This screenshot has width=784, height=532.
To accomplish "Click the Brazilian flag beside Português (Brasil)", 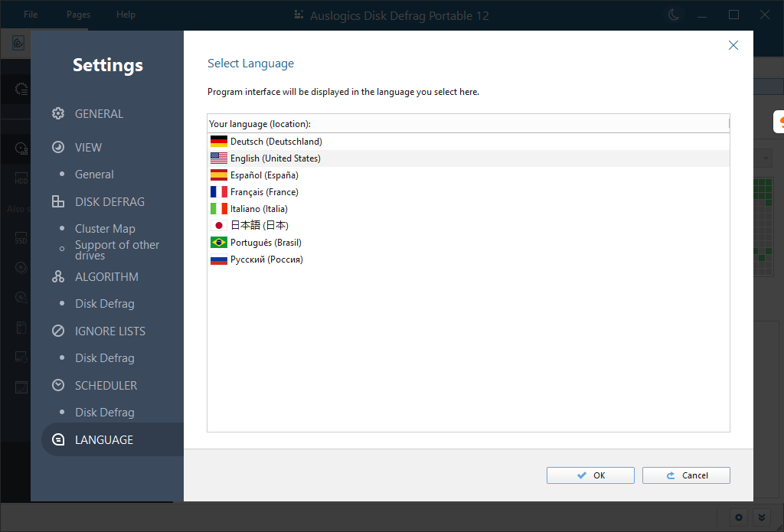I will pyautogui.click(x=217, y=242).
